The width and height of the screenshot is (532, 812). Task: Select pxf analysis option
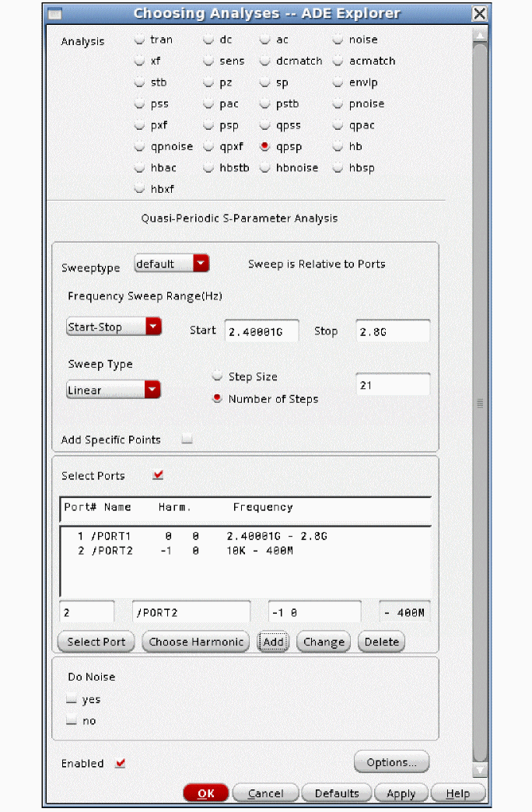tap(139, 125)
